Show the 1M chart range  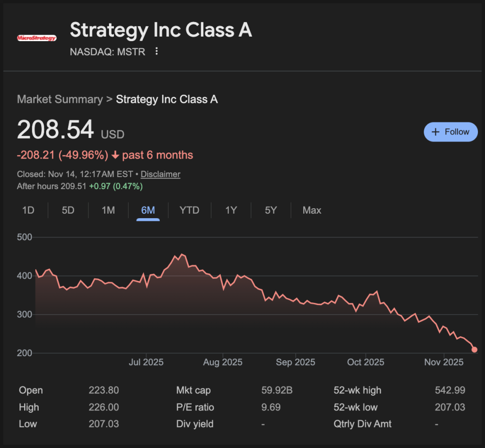coord(108,210)
